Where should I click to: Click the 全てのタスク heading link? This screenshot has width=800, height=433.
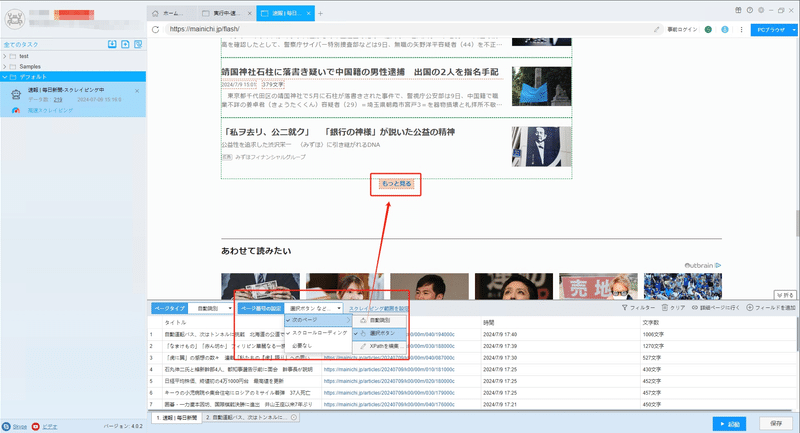point(21,45)
